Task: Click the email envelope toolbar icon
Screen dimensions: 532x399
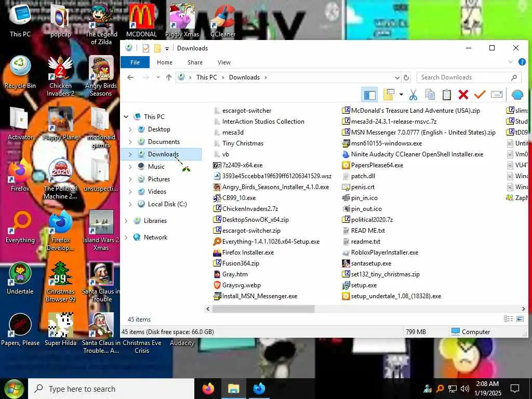Action: click(496, 95)
